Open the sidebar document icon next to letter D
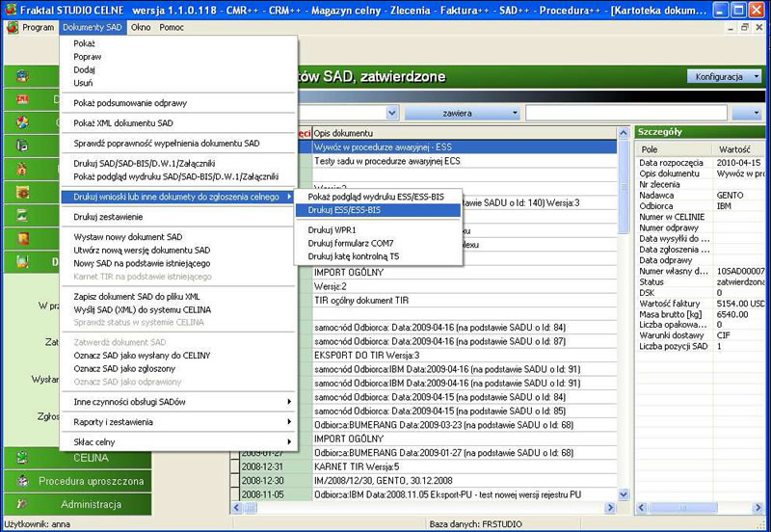This screenshot has height=532, width=771. (x=22, y=262)
